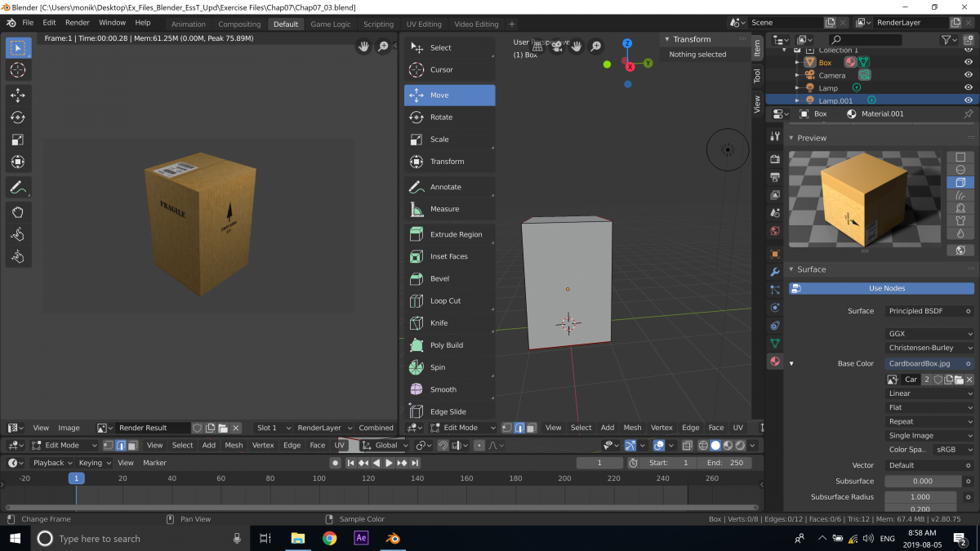This screenshot has width=980, height=551.
Task: Switch to the World properties globe tab
Action: point(774,231)
